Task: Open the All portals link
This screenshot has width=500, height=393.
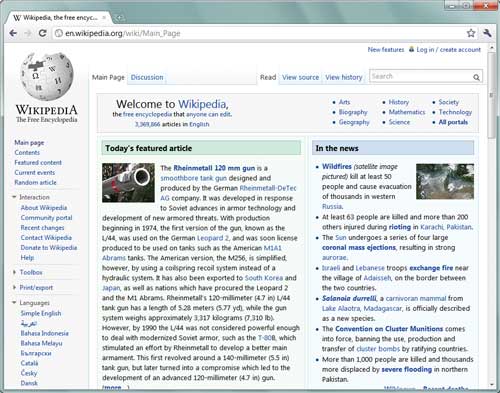Action: click(453, 122)
